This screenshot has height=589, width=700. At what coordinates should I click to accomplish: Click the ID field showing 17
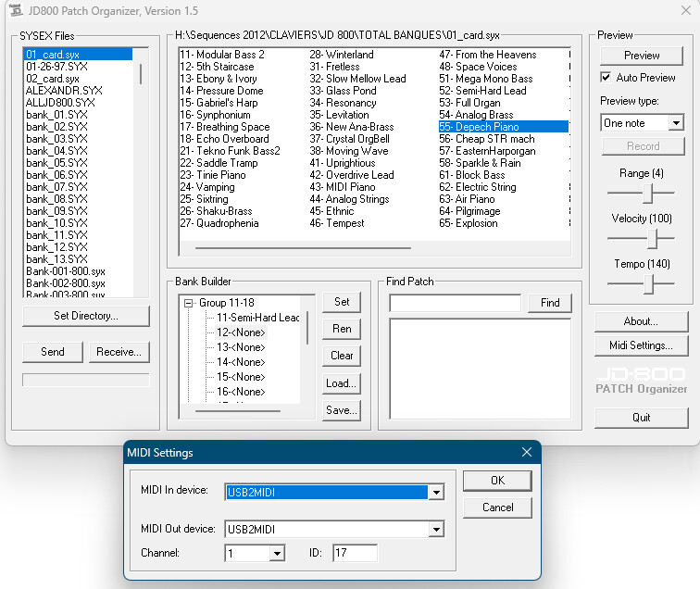355,553
